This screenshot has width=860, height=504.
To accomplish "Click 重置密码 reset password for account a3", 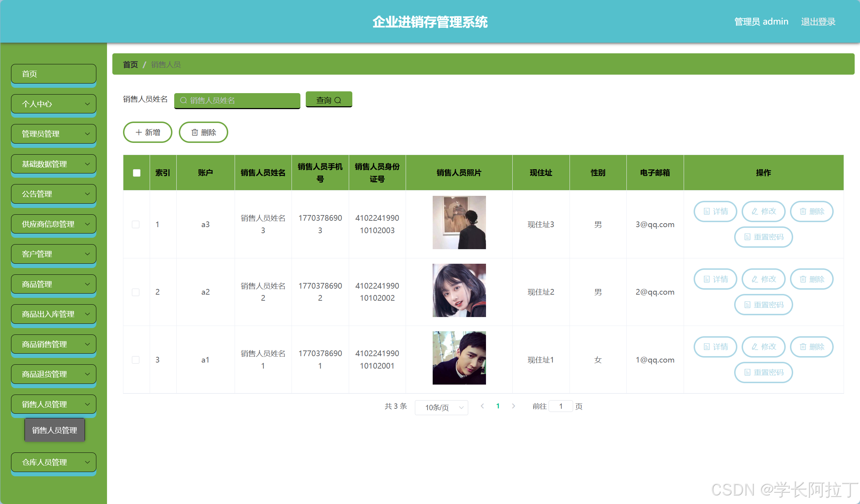I will (x=763, y=237).
